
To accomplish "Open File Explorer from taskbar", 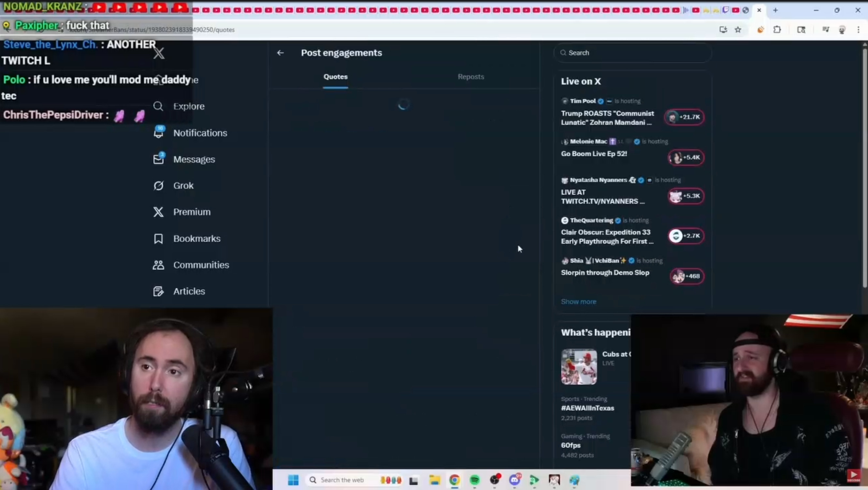I will point(435,480).
